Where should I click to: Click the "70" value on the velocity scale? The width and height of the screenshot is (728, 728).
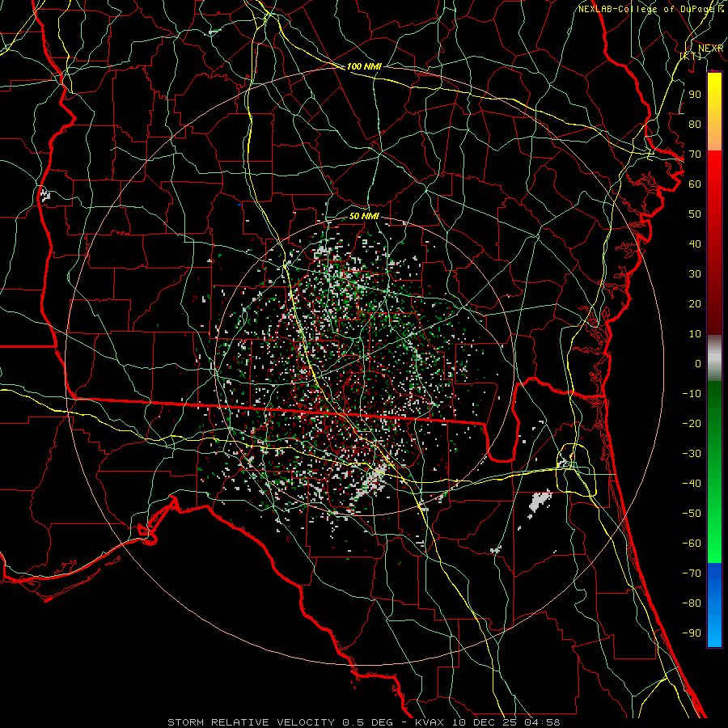coord(695,154)
